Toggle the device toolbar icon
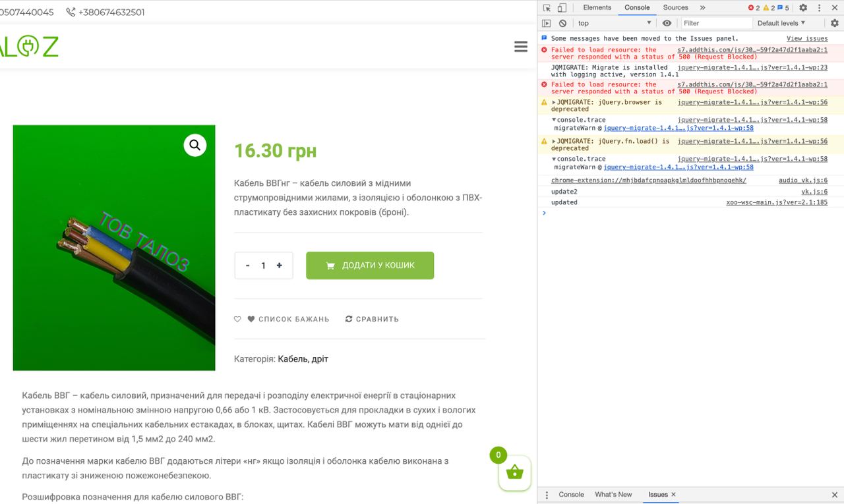Viewport: 844px width, 504px height. [562, 8]
